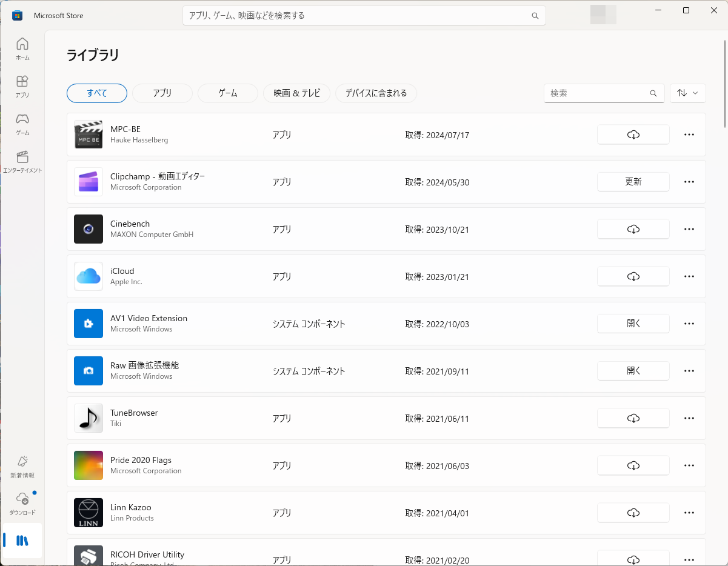728x566 pixels.
Task: Open the Entertainment (エンターテイメント) sidebar section
Action: [x=22, y=162]
